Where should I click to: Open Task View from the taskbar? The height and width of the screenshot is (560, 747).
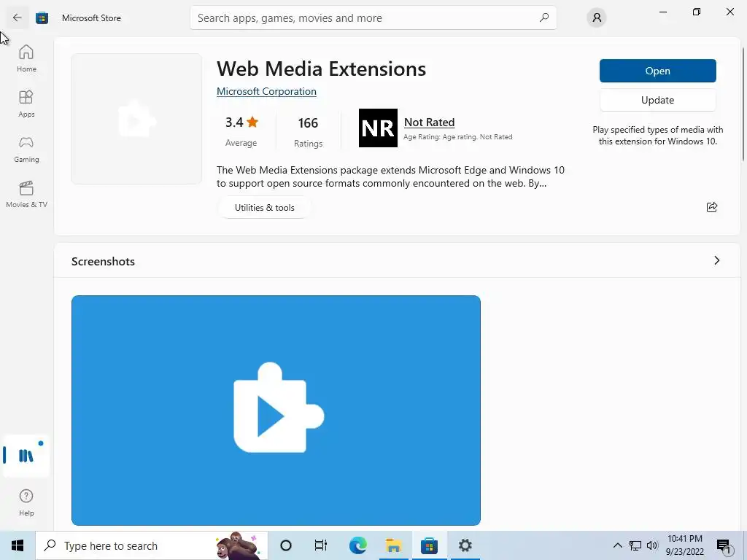321,545
